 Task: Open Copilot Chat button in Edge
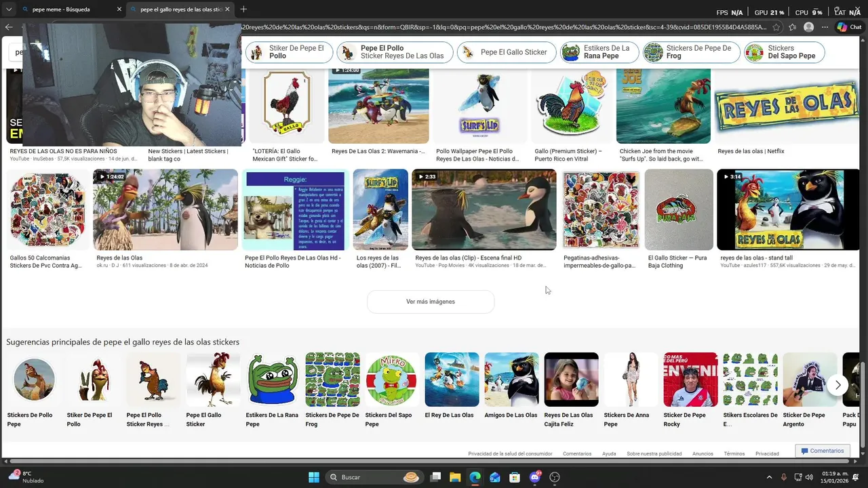pos(849,27)
